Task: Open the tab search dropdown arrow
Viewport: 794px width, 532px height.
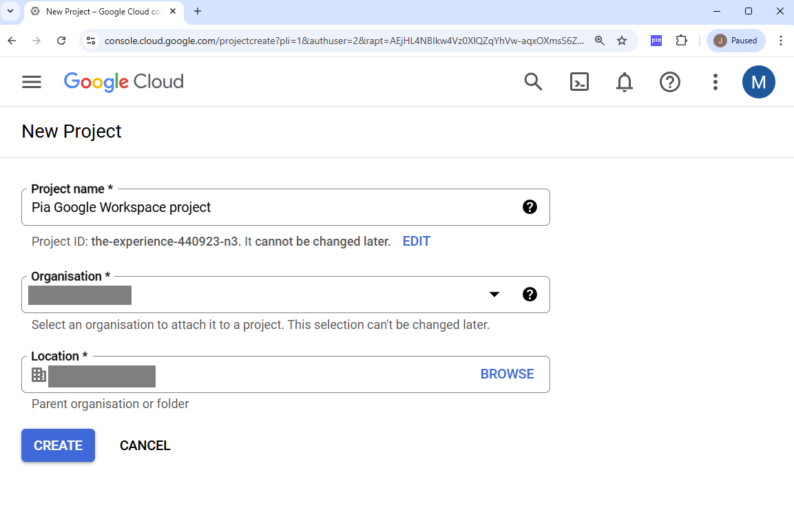Action: 10,11
